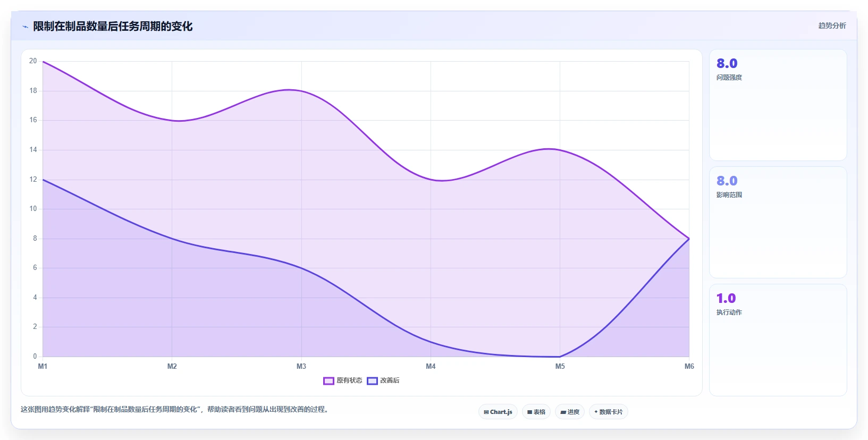Click the 原有状态 line's starting point at 20
The width and height of the screenshot is (868, 440).
(43, 62)
